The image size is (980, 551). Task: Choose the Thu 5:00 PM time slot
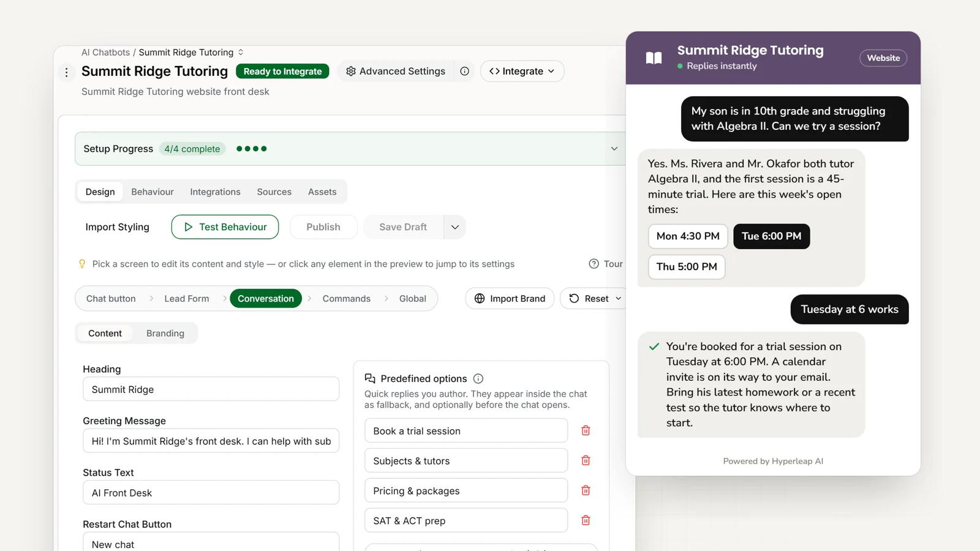pyautogui.click(x=687, y=267)
